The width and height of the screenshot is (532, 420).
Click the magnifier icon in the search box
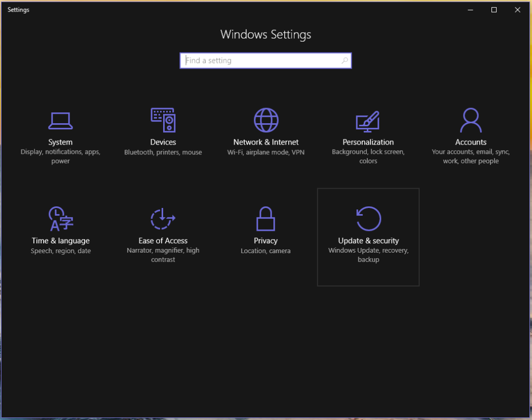click(x=344, y=61)
